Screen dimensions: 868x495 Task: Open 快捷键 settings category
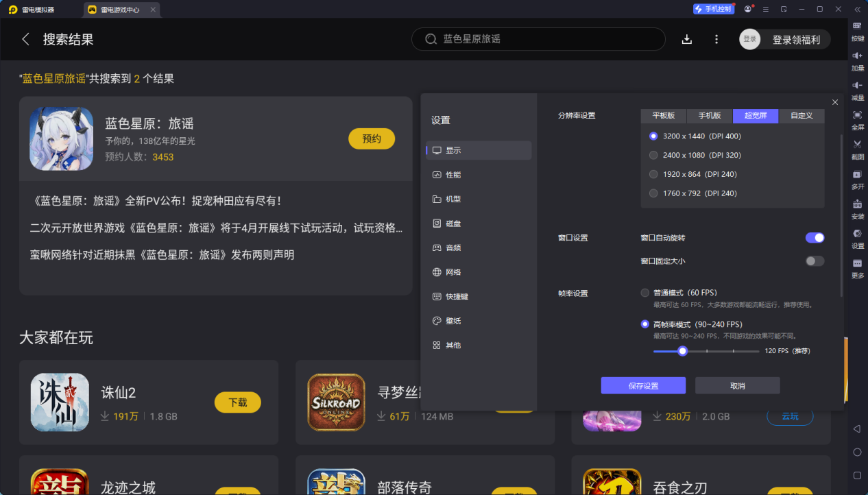click(x=479, y=296)
